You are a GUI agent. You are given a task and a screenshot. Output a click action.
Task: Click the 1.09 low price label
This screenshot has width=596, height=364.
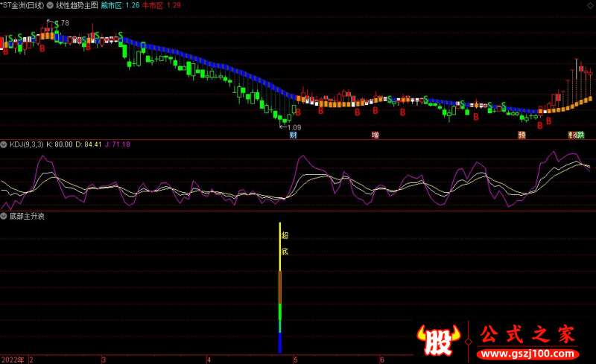tap(294, 128)
